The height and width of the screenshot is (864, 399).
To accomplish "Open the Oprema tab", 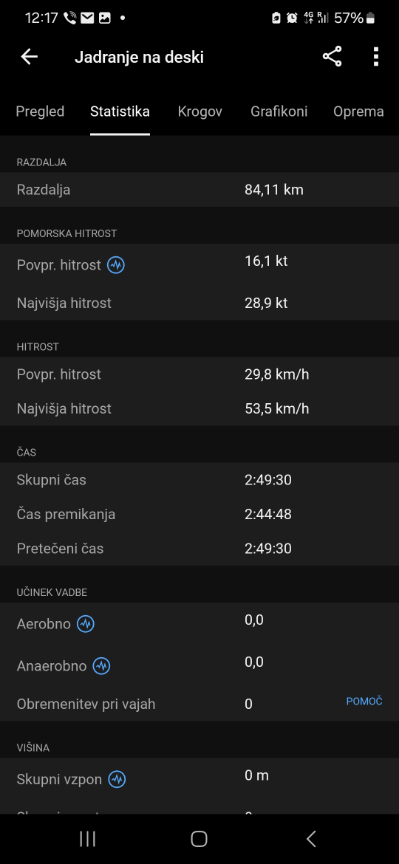I will click(359, 111).
